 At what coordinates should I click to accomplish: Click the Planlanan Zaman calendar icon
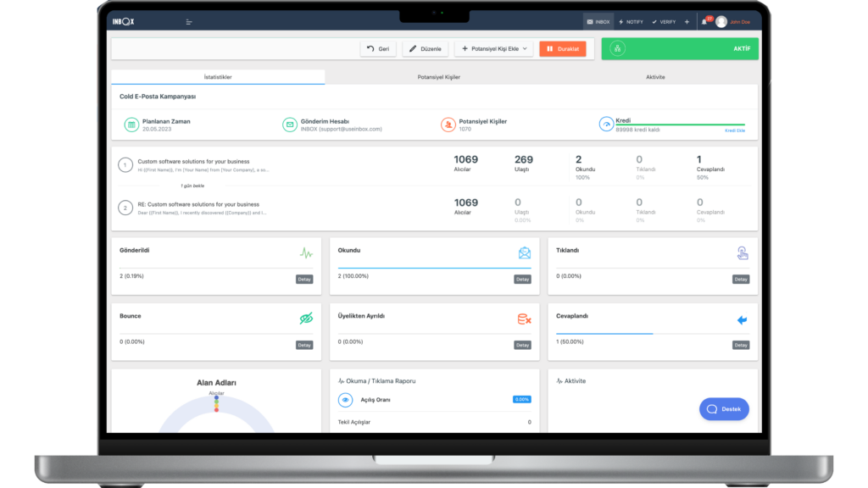point(131,125)
